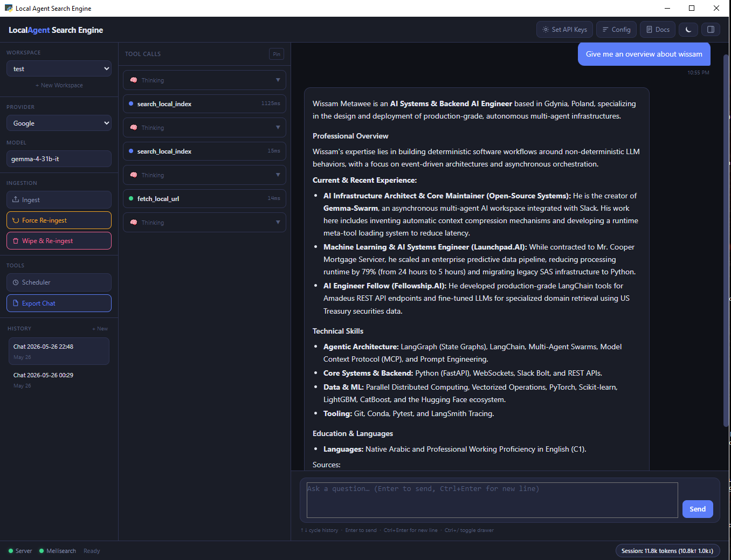Toggle dark mode moon icon
731x560 pixels.
click(x=688, y=30)
